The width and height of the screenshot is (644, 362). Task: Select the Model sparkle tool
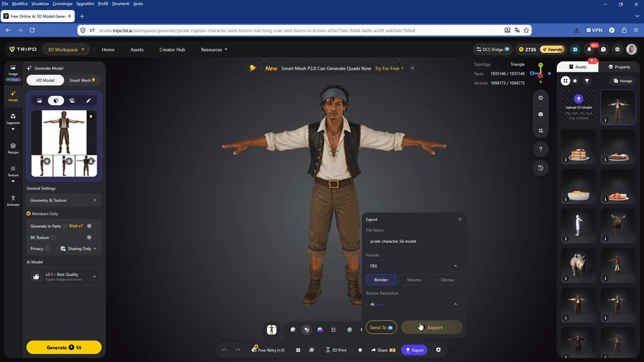(x=13, y=97)
